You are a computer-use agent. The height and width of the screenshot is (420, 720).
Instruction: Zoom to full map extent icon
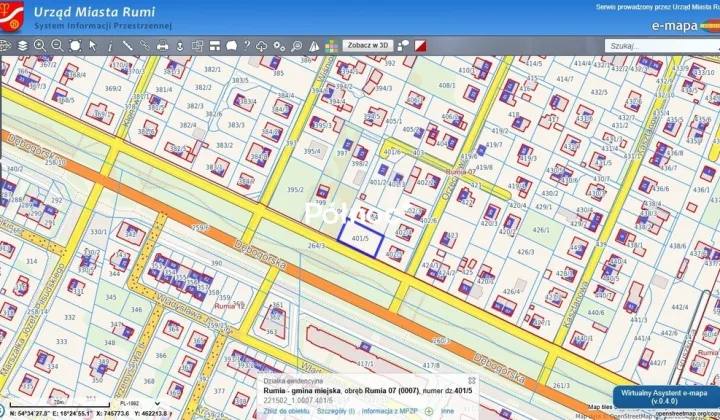coord(75,46)
